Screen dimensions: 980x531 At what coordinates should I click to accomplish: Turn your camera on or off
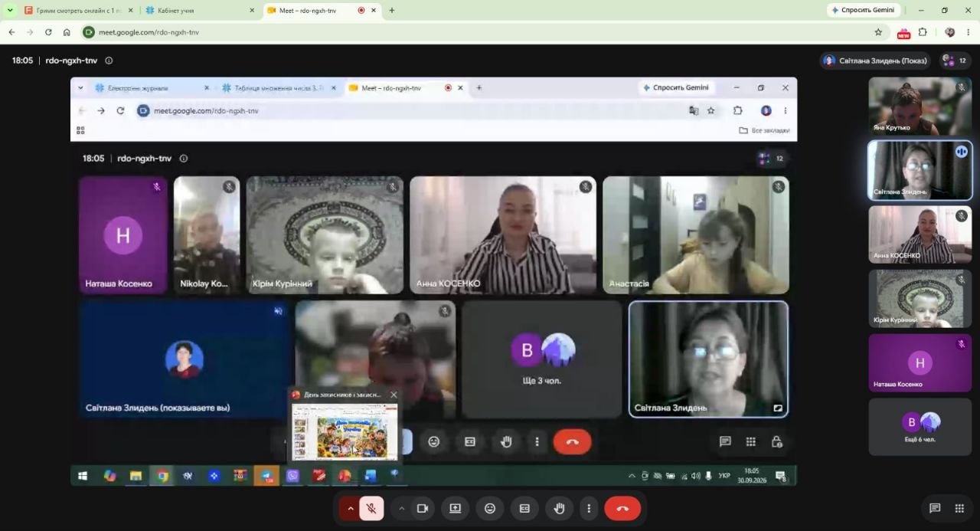(x=422, y=508)
